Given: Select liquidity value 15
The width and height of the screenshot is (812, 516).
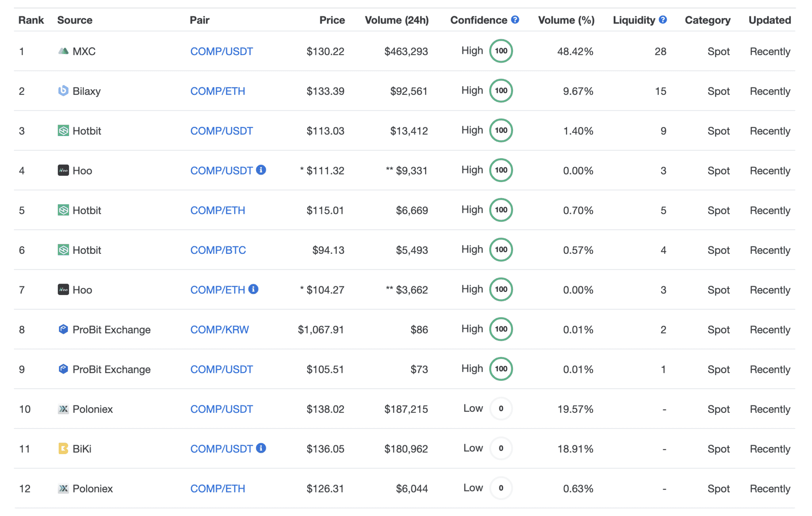Looking at the screenshot, I should pyautogui.click(x=661, y=91).
